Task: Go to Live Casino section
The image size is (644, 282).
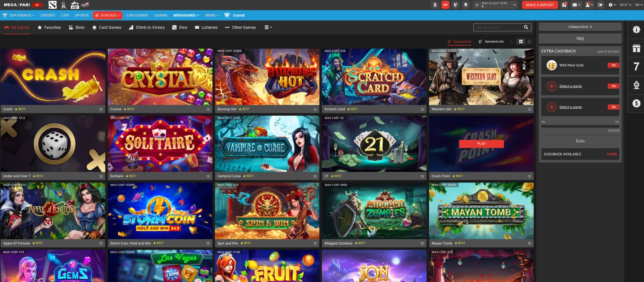Action: (x=137, y=15)
